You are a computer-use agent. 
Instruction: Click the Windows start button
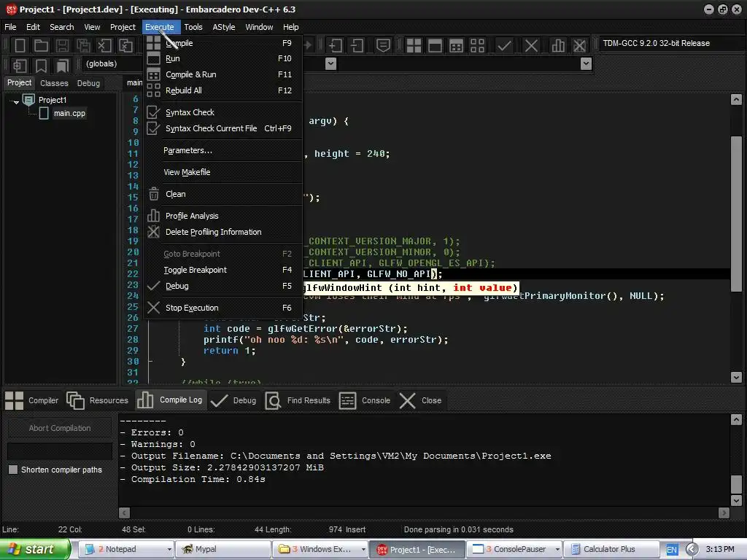tap(34, 550)
